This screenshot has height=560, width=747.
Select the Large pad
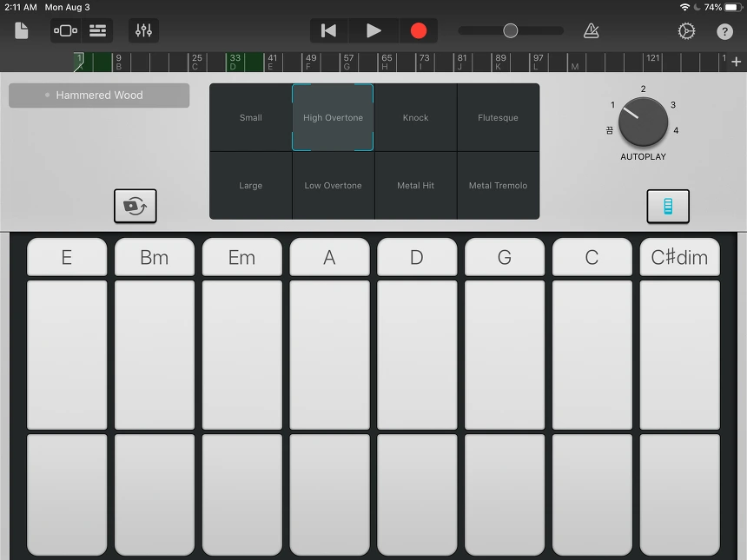(x=250, y=186)
